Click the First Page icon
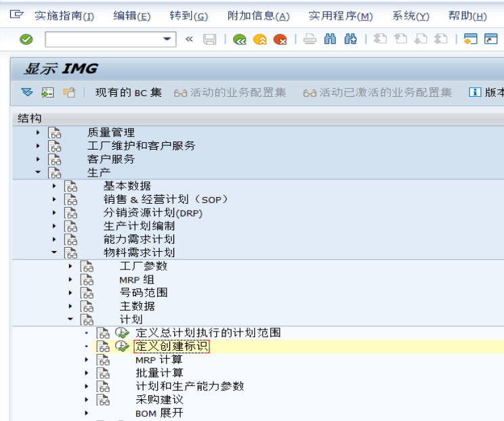 [x=380, y=39]
